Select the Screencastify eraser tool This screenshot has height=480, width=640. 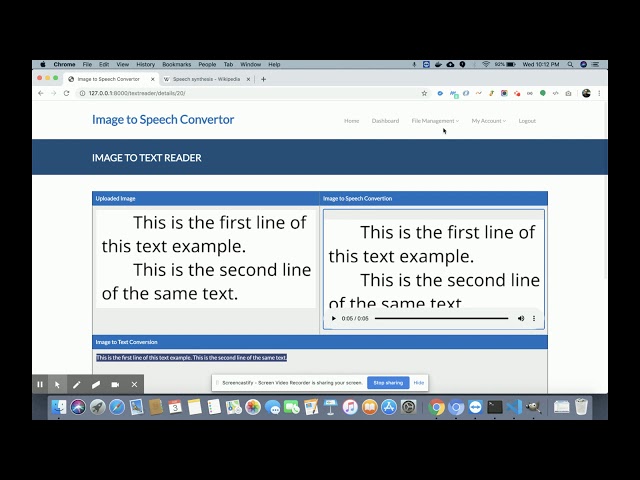pyautogui.click(x=96, y=384)
